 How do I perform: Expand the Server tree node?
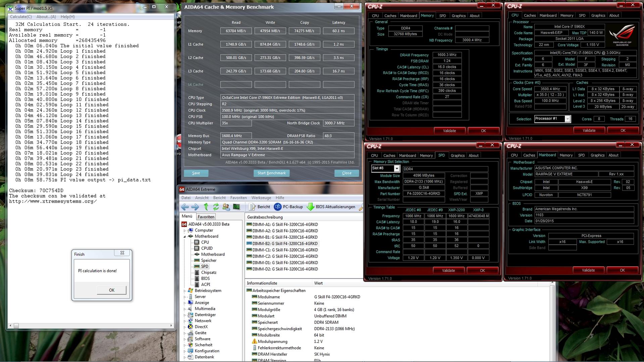185,297
